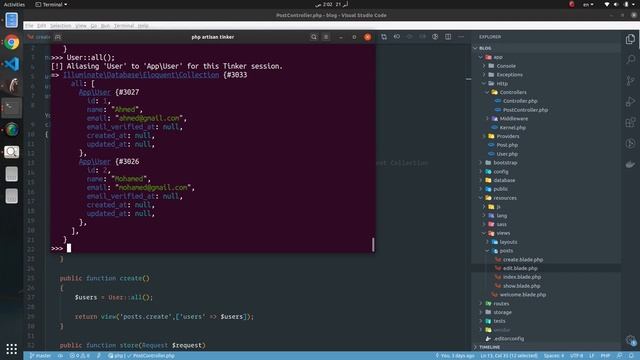Open the magnifier app in the dock
This screenshot has width=640, height=360.
point(12,152)
